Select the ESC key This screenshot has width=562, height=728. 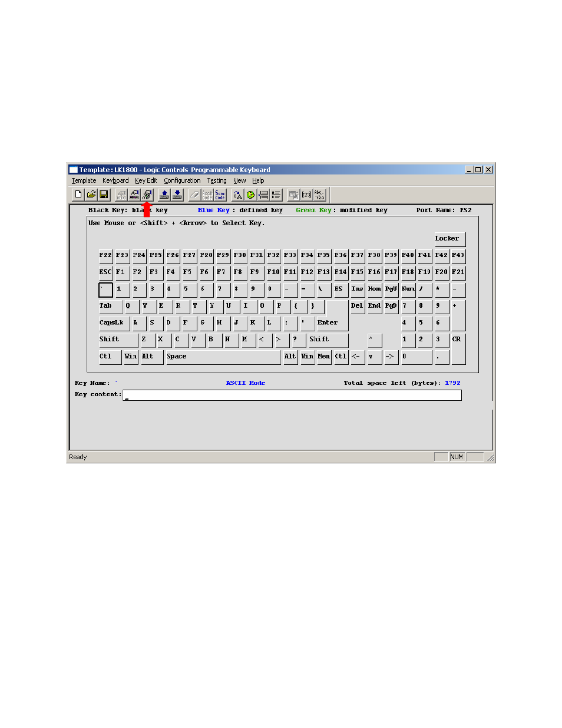[105, 272]
